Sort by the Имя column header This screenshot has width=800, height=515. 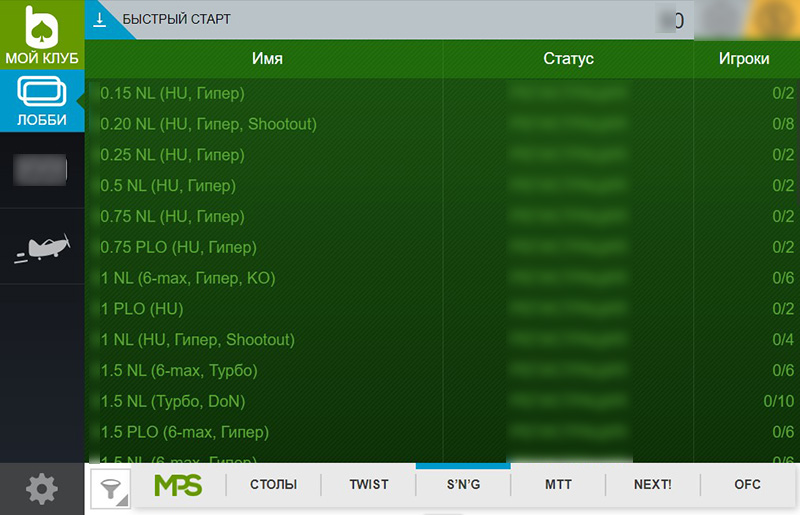click(x=267, y=59)
